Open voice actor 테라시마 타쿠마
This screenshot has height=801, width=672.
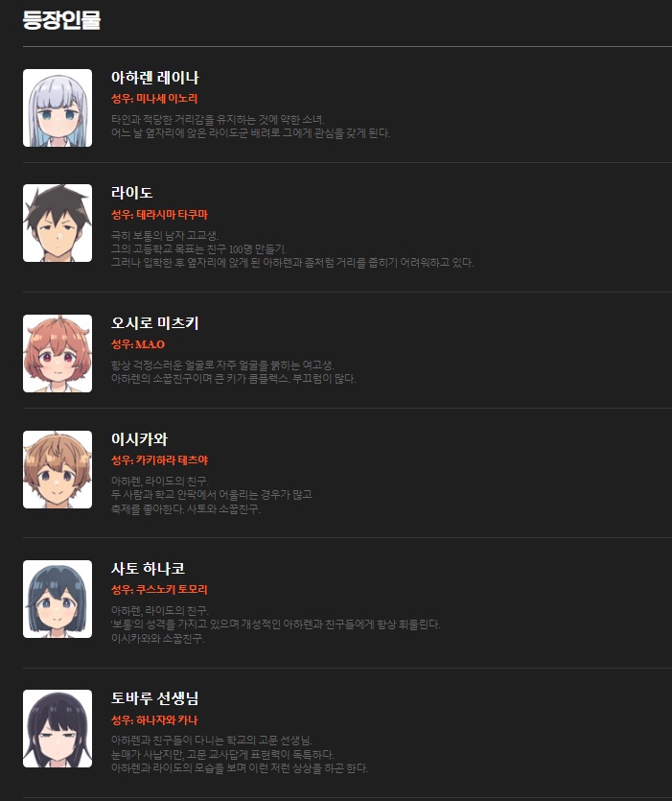point(172,215)
